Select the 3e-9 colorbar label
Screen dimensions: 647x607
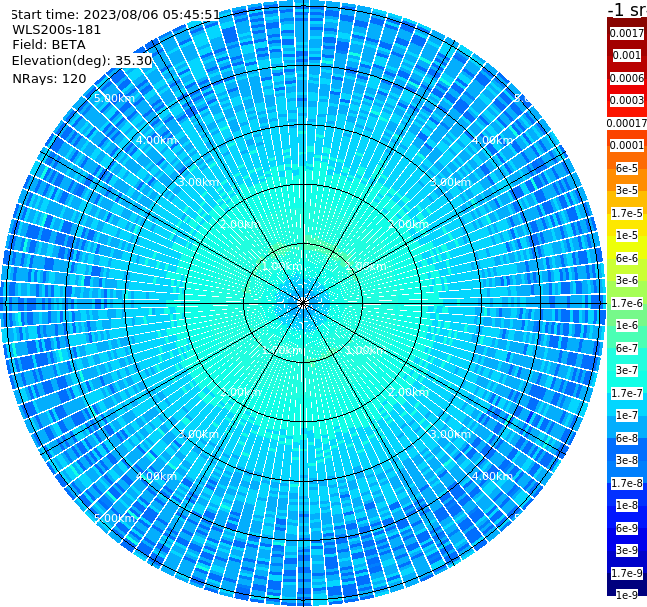tap(627, 550)
